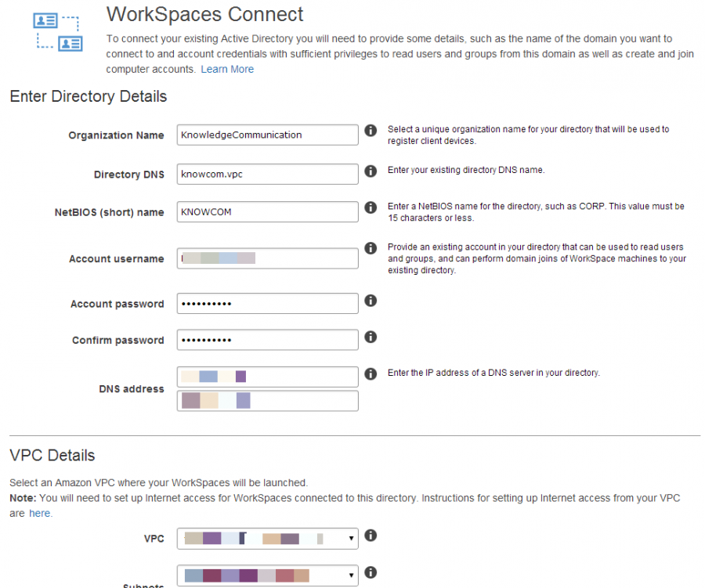The height and width of the screenshot is (588, 705).
Task: Click the Directory DNS input field
Action: pyautogui.click(x=268, y=174)
